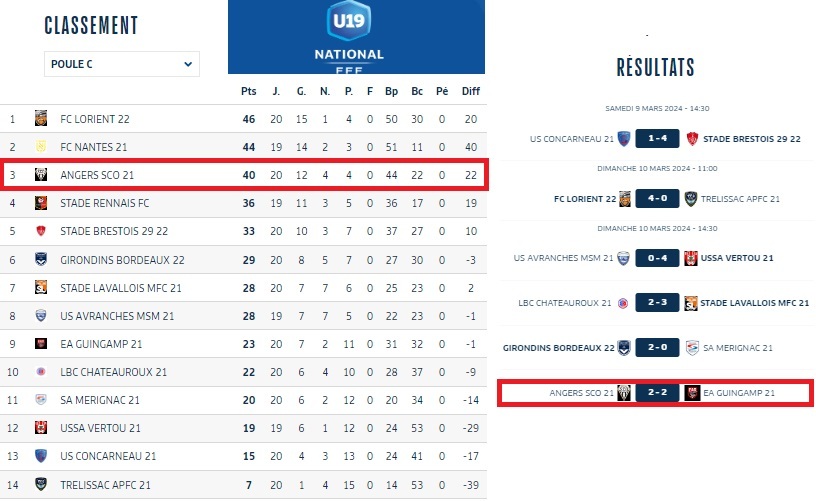Open the US Avranches MSM 21 standings link
Screen dimensions: 816x501
(117, 316)
